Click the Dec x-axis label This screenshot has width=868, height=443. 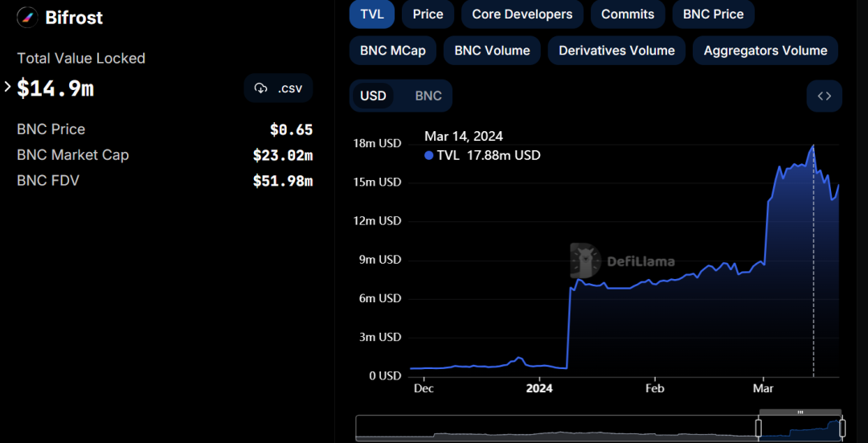[x=424, y=389]
